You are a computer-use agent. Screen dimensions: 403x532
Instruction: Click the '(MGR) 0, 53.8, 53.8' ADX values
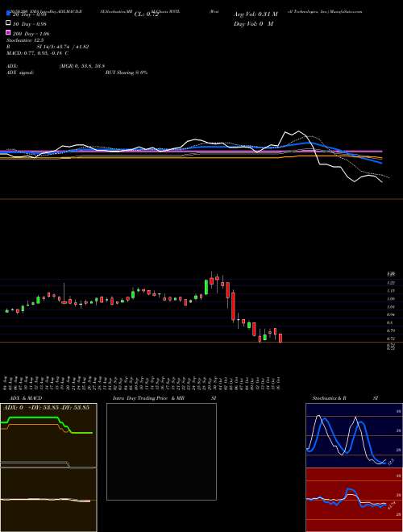[x=82, y=66]
